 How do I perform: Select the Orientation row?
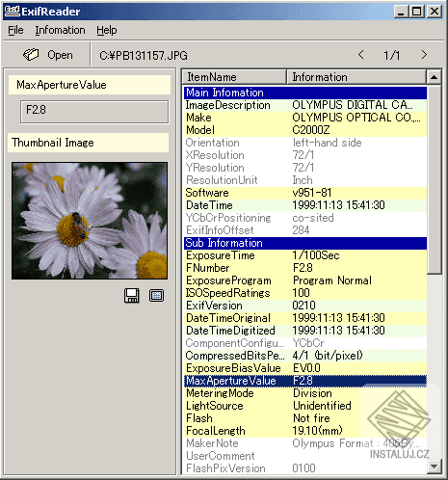coord(305,143)
